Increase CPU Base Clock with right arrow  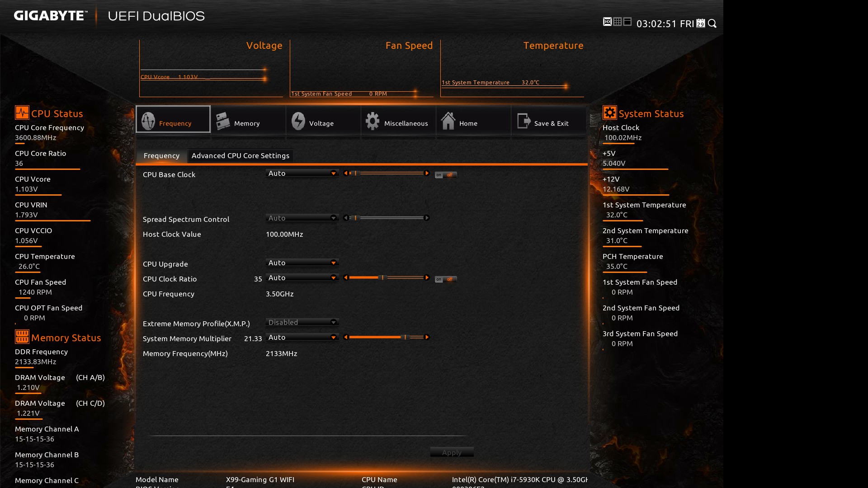click(x=426, y=173)
